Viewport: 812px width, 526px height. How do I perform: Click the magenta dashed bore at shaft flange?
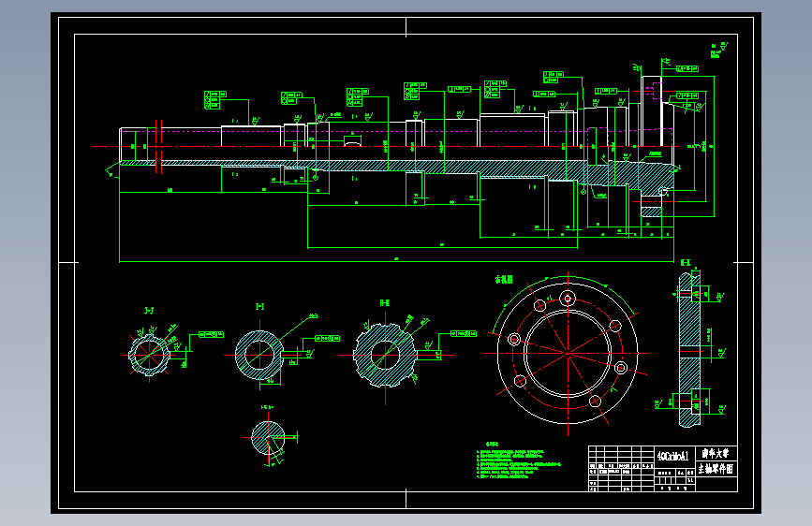654,91
